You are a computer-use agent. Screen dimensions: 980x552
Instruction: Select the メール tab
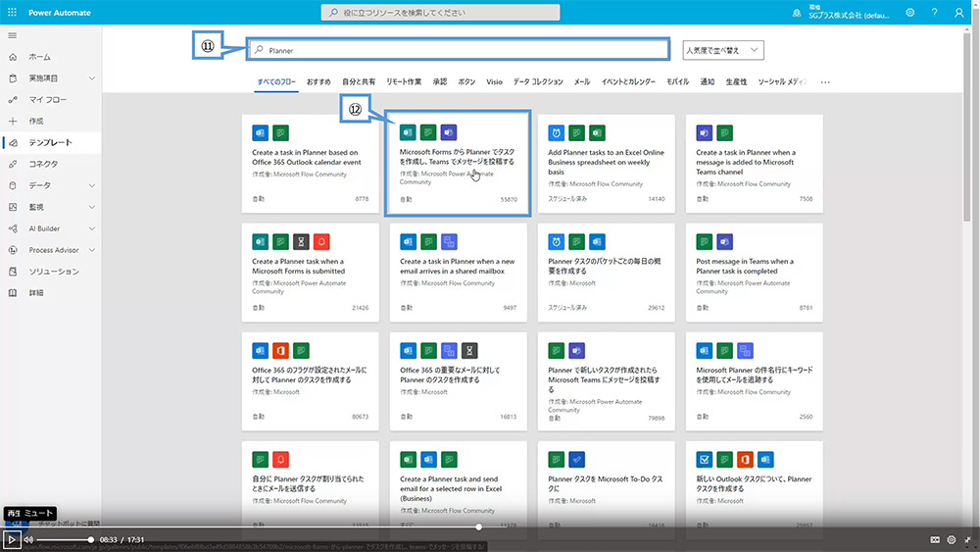click(582, 82)
